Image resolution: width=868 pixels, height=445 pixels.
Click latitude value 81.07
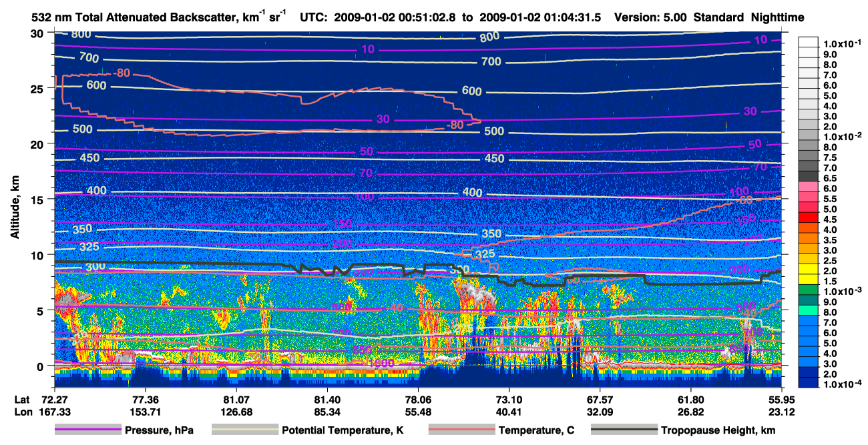(236, 399)
